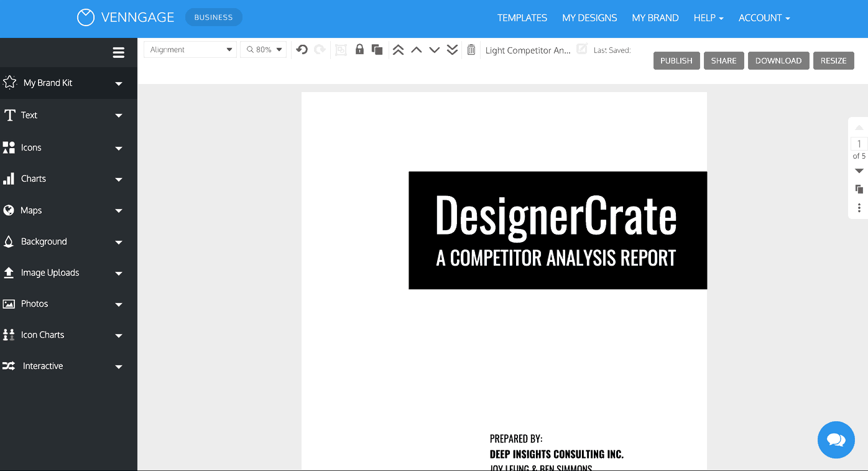
Task: Expand the Interactive panel arrow
Action: point(119,366)
